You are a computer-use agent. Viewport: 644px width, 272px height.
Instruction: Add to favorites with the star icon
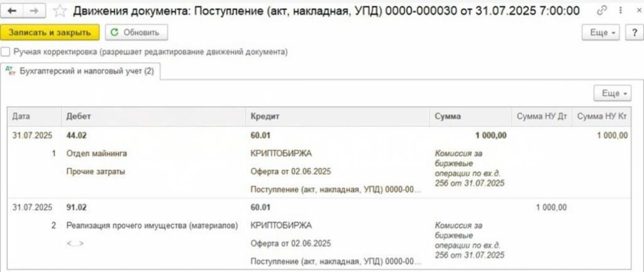pos(60,11)
